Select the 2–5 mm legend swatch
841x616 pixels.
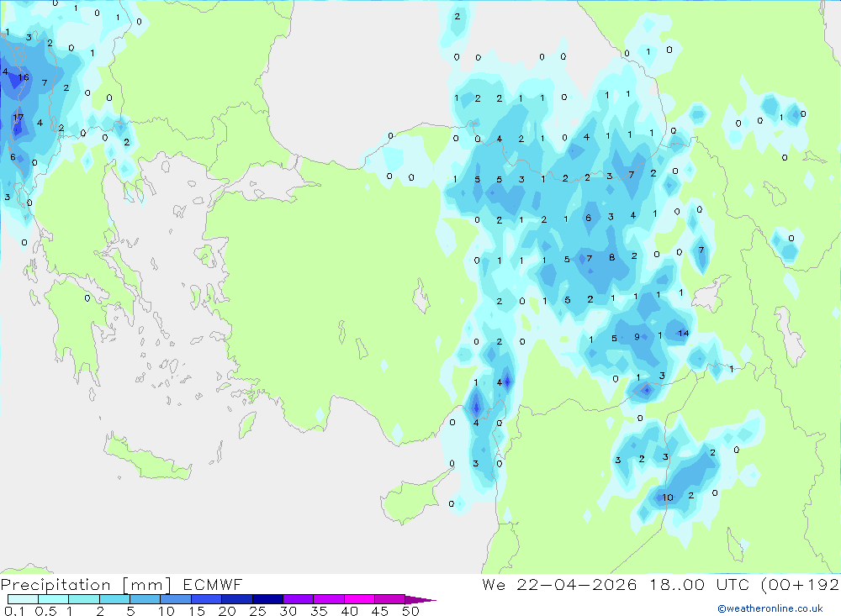pos(114,599)
